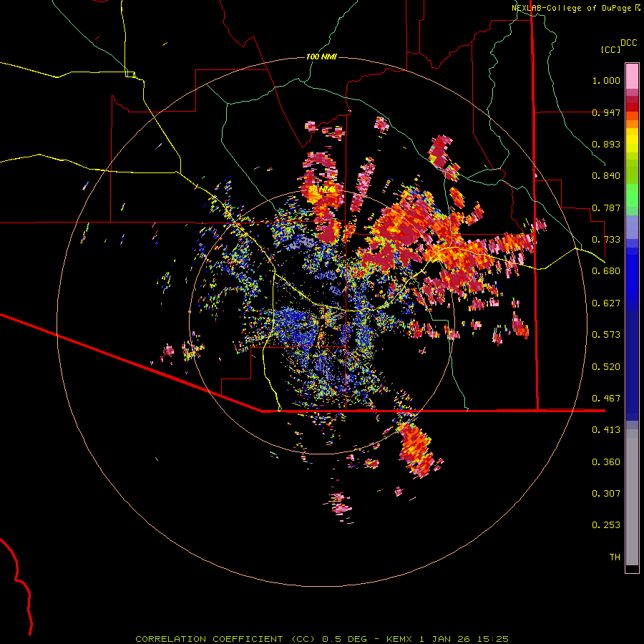Image resolution: width=644 pixels, height=644 pixels.
Task: Select the 0.413 legend value
Action: [x=606, y=430]
